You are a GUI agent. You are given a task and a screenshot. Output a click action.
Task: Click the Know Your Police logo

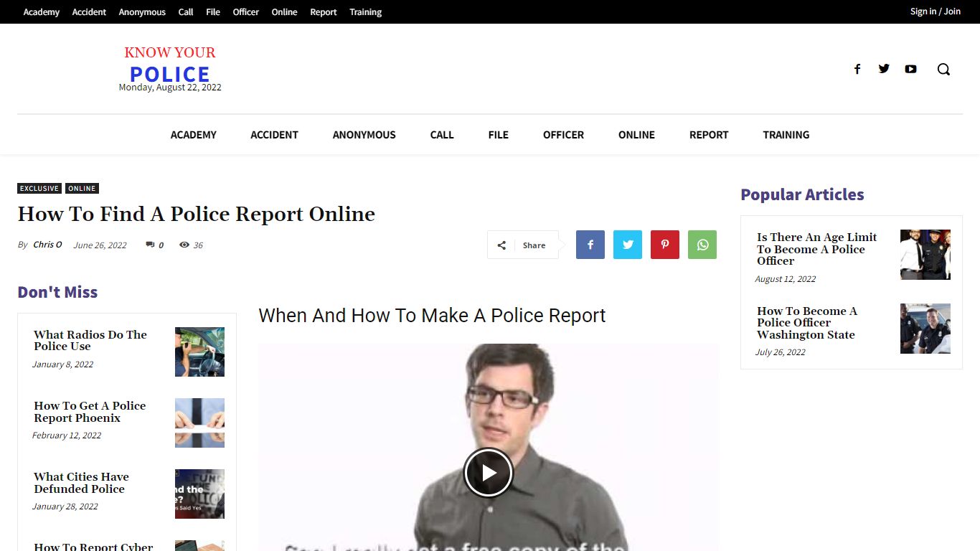[170, 65]
